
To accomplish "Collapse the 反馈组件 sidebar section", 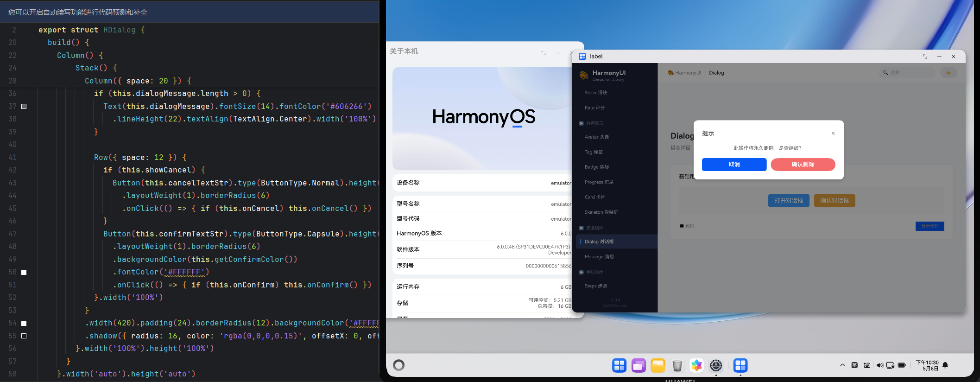I will (591, 228).
